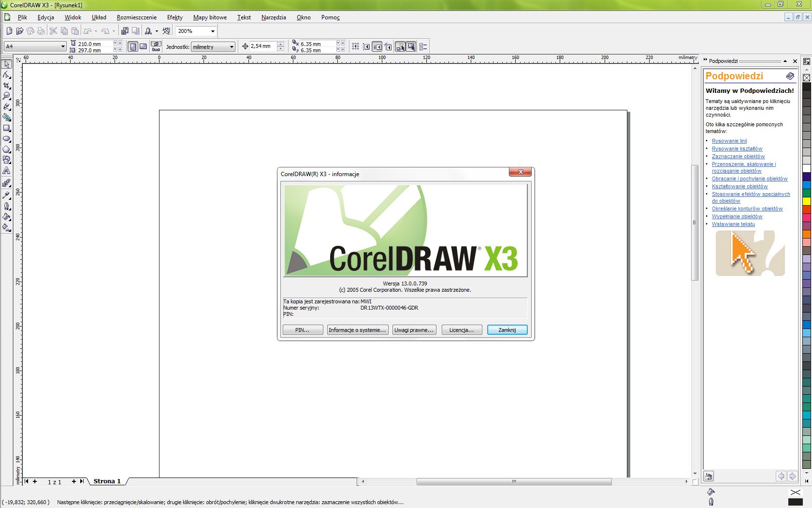The height and width of the screenshot is (508, 812).
Task: Select the Strona 1 page tab
Action: click(x=107, y=481)
